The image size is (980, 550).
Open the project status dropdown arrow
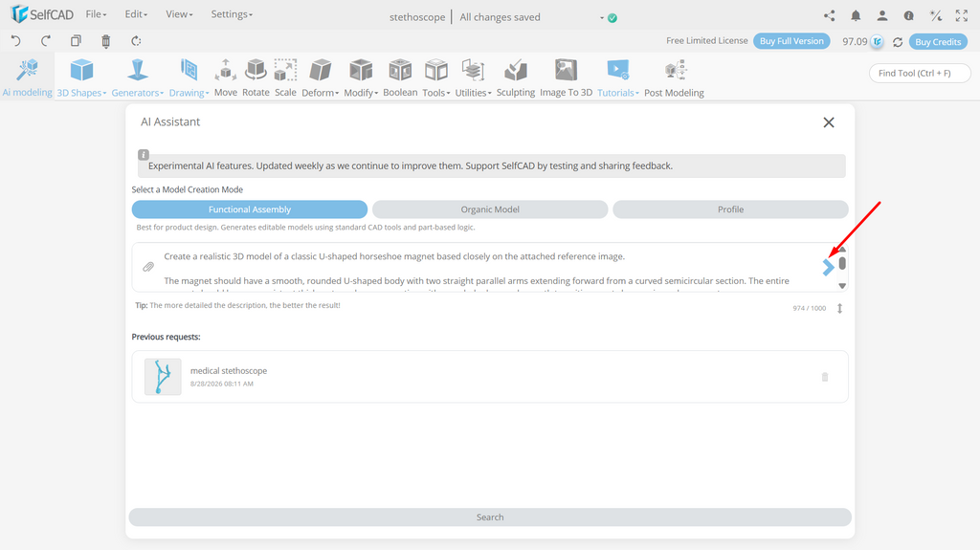[602, 18]
